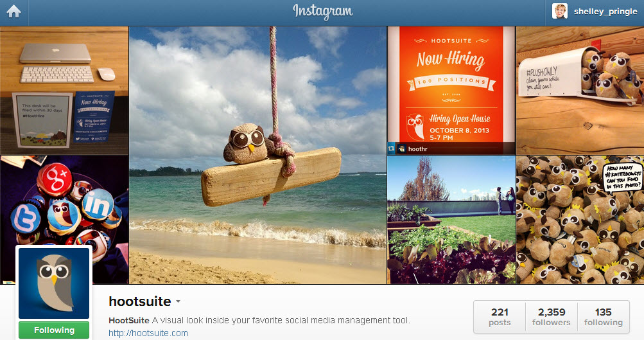Open the shelley_pringle account menu
This screenshot has width=644, height=340.
pos(605,12)
